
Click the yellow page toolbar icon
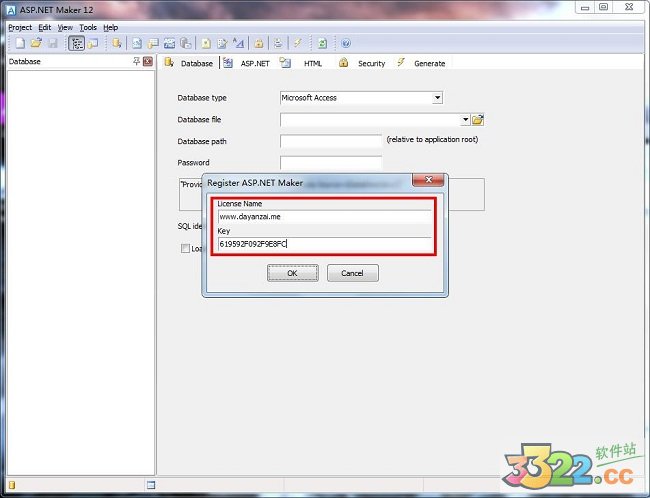(206, 43)
